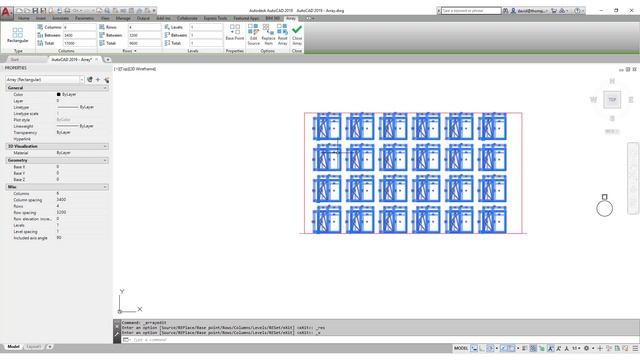Add a new layout with plus button
Viewport: 640px width, 360px height.
[x=50, y=347]
